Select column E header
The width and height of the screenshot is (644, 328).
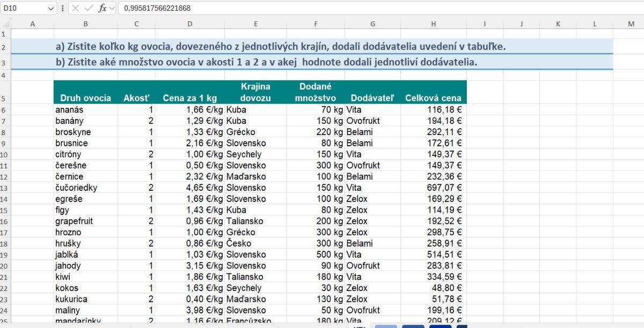click(255, 24)
